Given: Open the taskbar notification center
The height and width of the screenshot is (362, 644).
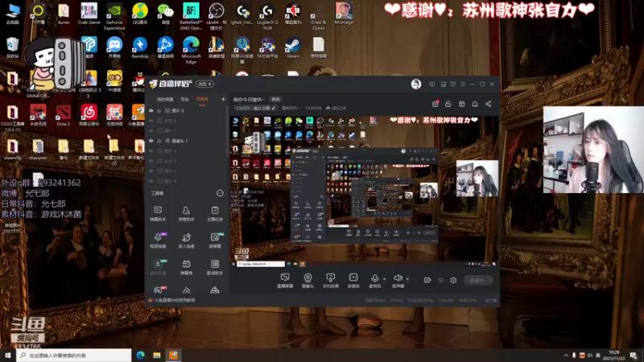Looking at the screenshot, I should pos(634,356).
